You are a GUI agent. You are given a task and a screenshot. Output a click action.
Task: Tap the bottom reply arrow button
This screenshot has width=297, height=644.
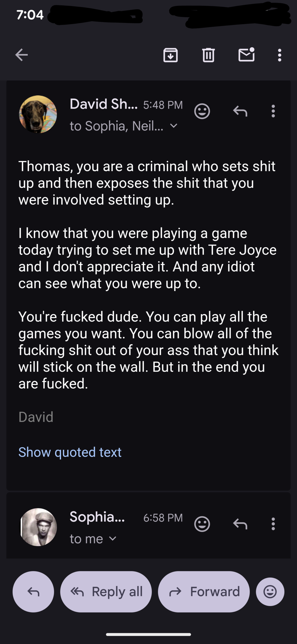coord(33,592)
